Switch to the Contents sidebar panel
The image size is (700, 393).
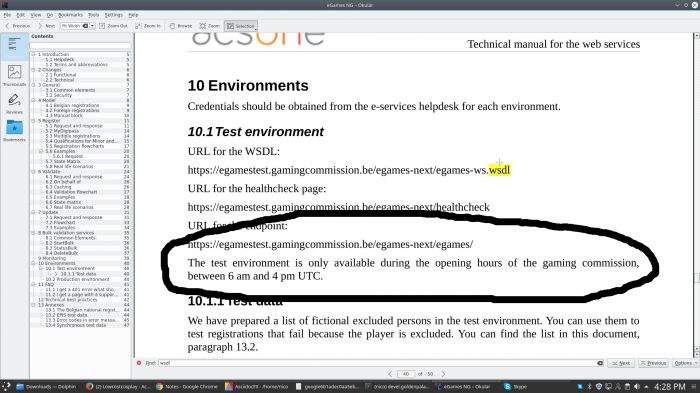click(14, 47)
